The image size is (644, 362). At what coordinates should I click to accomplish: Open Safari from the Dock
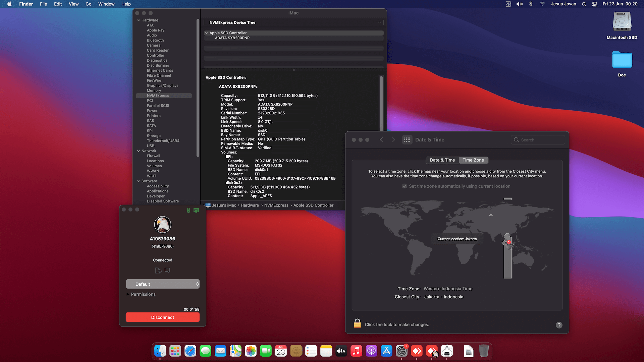tap(190, 351)
